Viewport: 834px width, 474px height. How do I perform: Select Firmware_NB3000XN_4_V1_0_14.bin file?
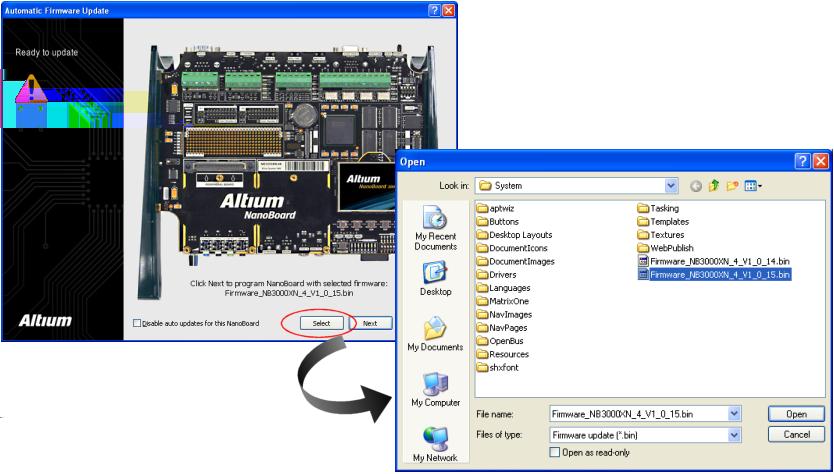point(714,261)
